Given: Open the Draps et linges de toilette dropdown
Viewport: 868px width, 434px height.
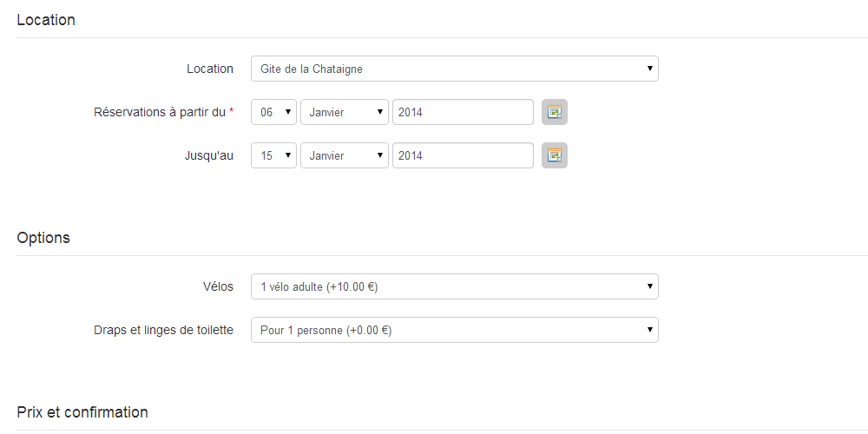Looking at the screenshot, I should 455,330.
